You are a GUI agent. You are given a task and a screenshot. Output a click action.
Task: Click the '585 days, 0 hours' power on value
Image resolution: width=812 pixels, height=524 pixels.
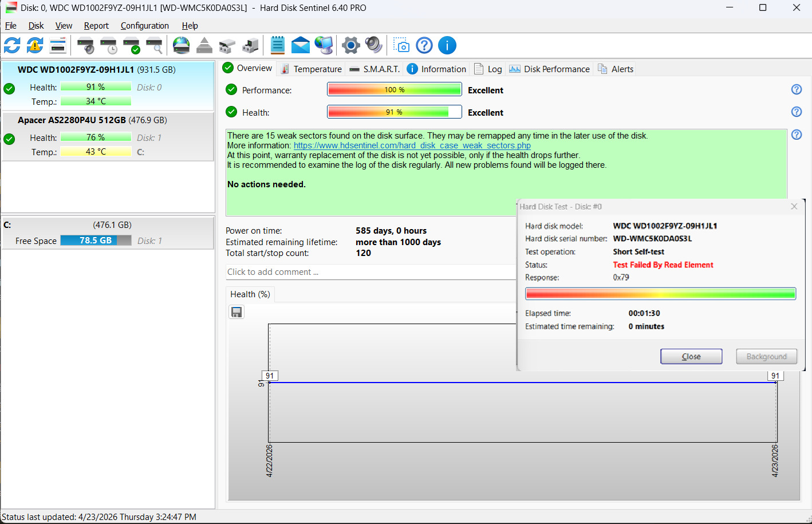tap(391, 231)
